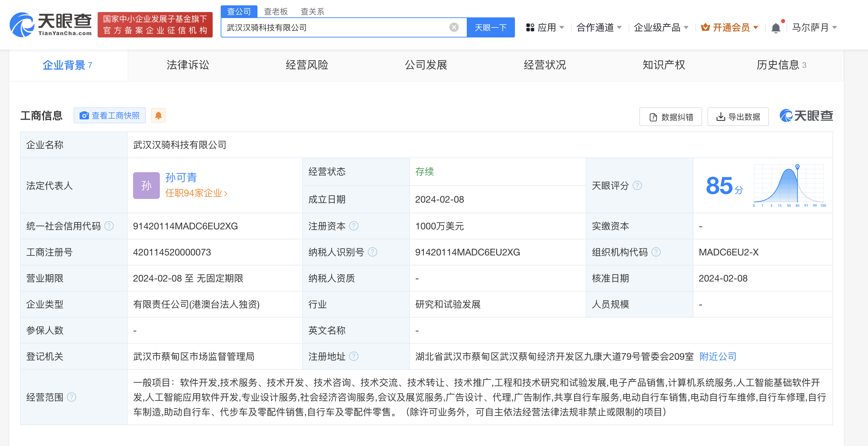This screenshot has width=868, height=446.
Task: Switch to the 法律诉讼 tab
Action: (x=188, y=65)
